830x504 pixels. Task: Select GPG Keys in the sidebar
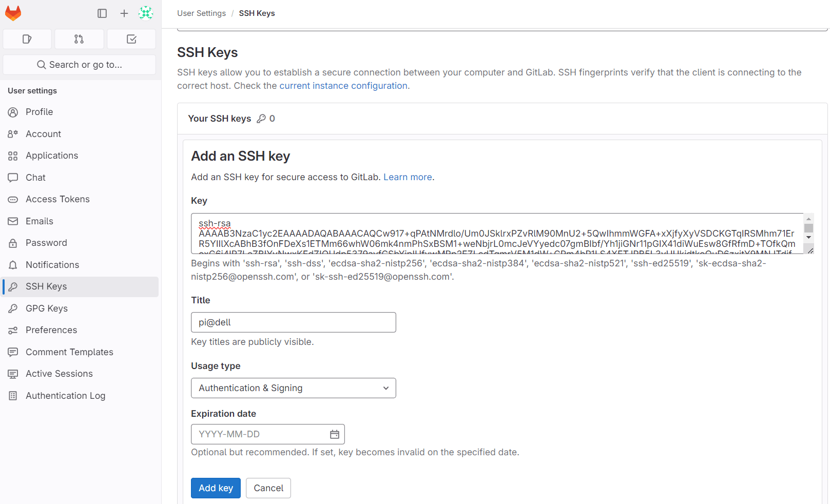[x=46, y=308]
